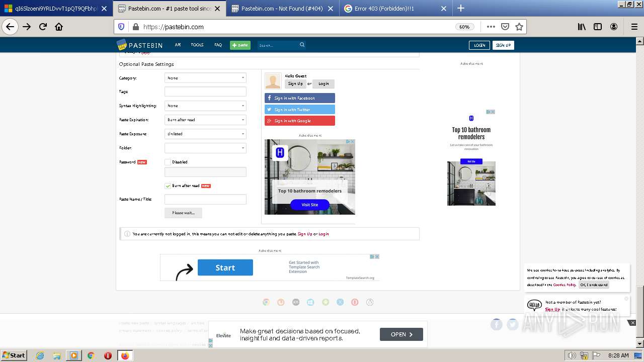Sign in with Google

[x=299, y=121]
